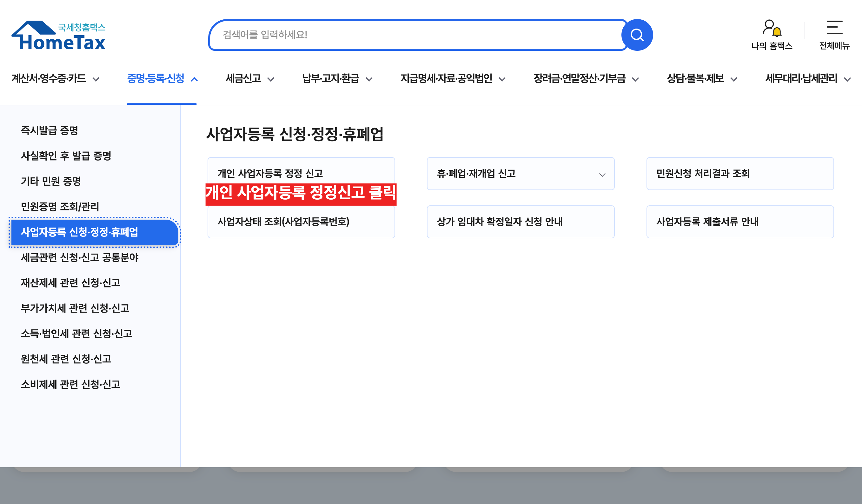Select 부가가치세 관련 신청·신고 sidebar item
The width and height of the screenshot is (862, 504).
(75, 308)
